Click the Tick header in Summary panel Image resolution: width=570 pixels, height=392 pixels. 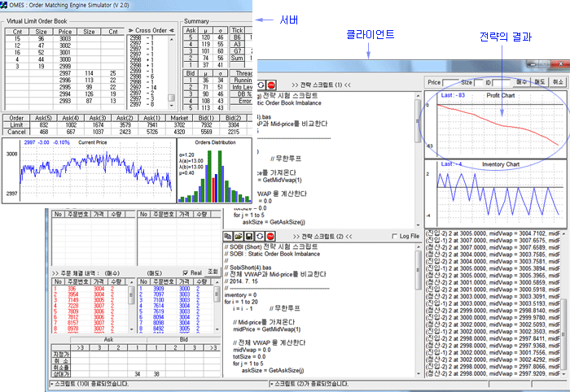[238, 30]
